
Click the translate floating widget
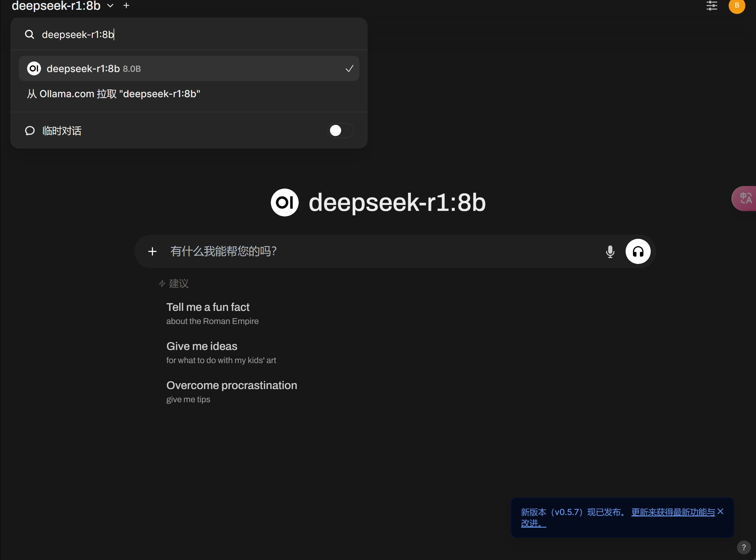[744, 198]
